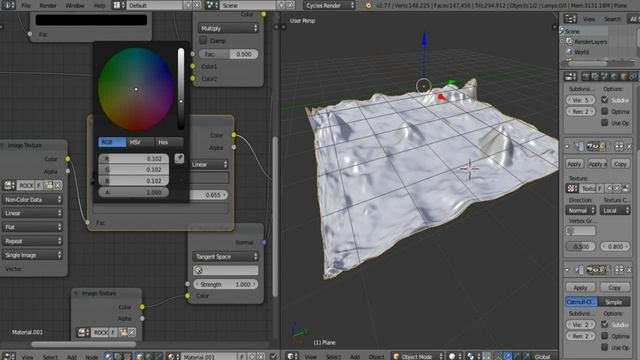This screenshot has width=640, height=360.
Task: Toggle Subdivide UVs checkbox beside View: 5
Action: (604, 100)
